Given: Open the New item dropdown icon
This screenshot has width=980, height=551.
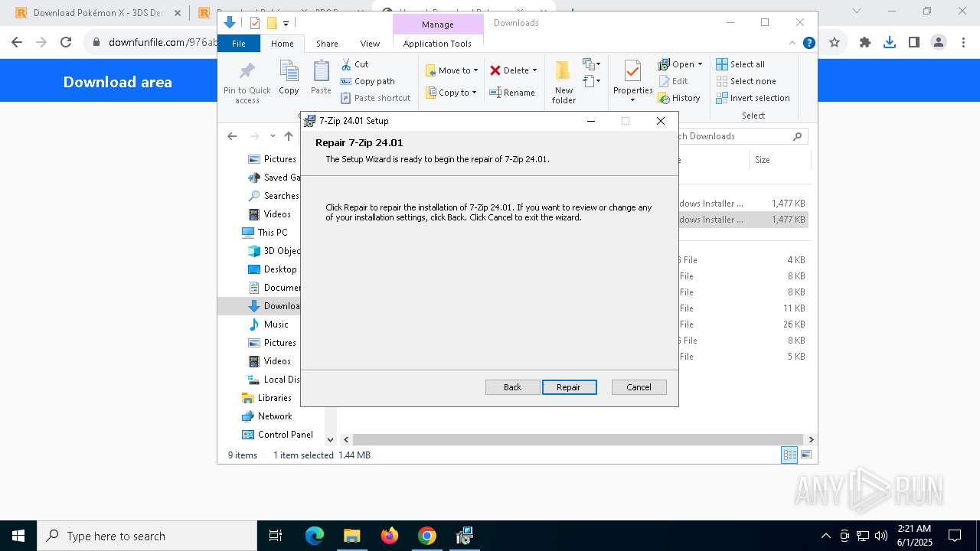Looking at the screenshot, I should tap(591, 64).
